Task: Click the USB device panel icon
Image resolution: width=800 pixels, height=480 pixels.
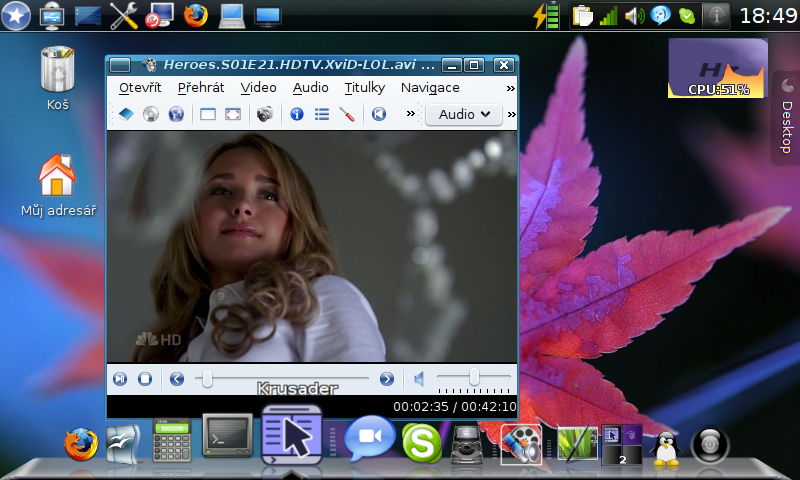Action: click(52, 15)
